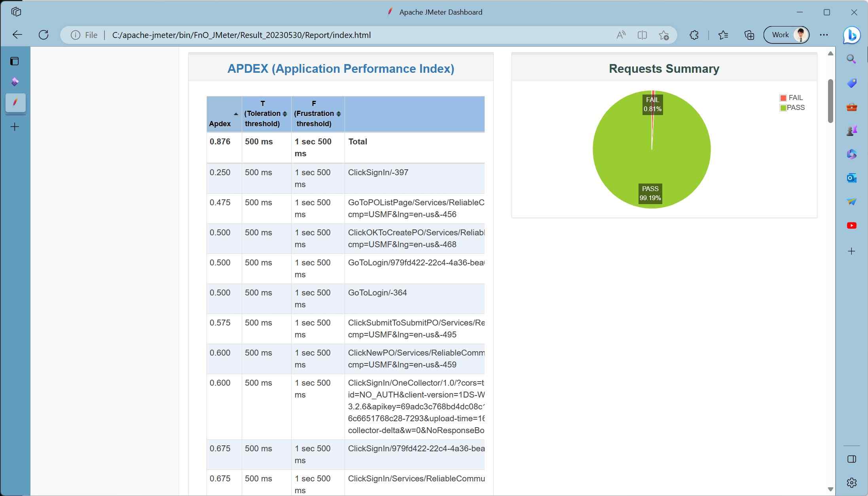Select the ClickSubmitToSubmitPO label cell
868x496 pixels.
(414, 329)
